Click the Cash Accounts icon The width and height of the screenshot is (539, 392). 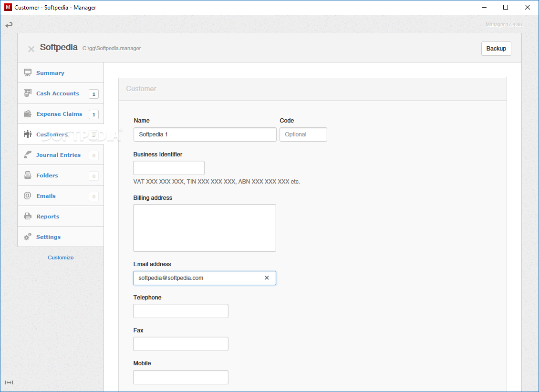click(28, 93)
